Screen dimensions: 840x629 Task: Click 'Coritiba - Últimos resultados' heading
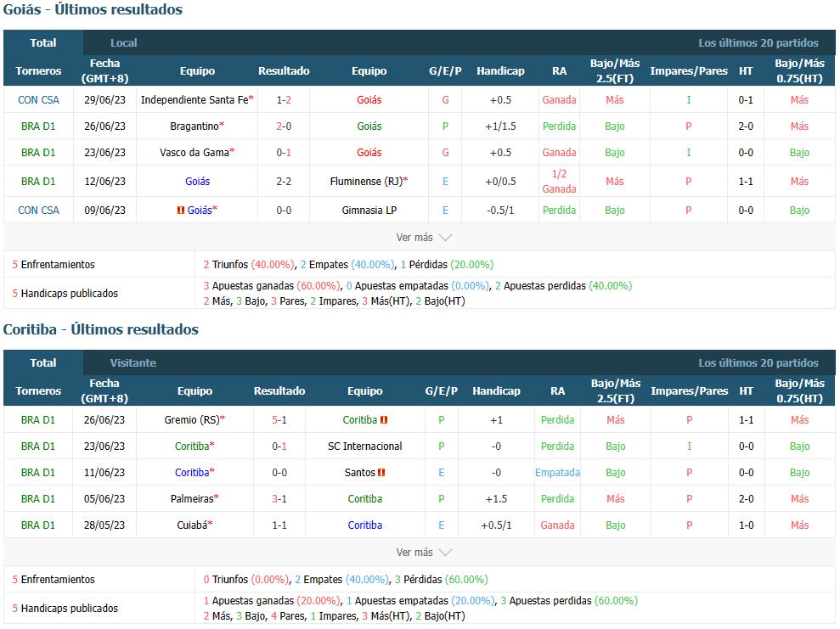click(x=101, y=329)
